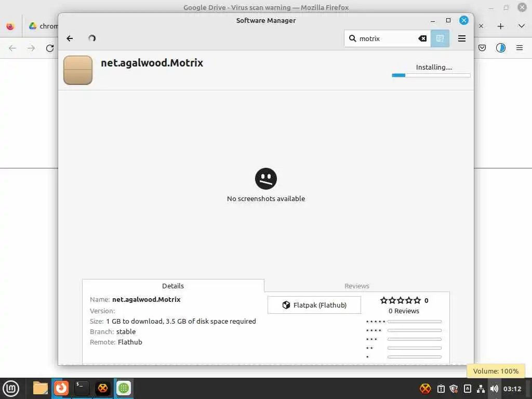
Task: Open a new tab in Firefox
Action: 500,26
